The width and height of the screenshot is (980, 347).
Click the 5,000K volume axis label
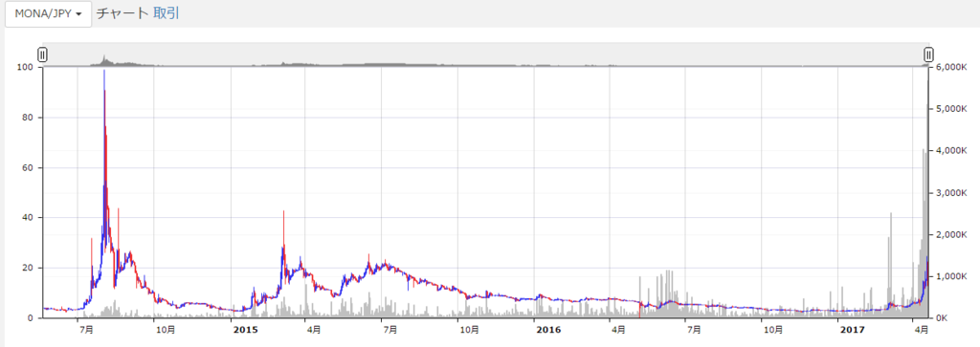click(x=950, y=109)
